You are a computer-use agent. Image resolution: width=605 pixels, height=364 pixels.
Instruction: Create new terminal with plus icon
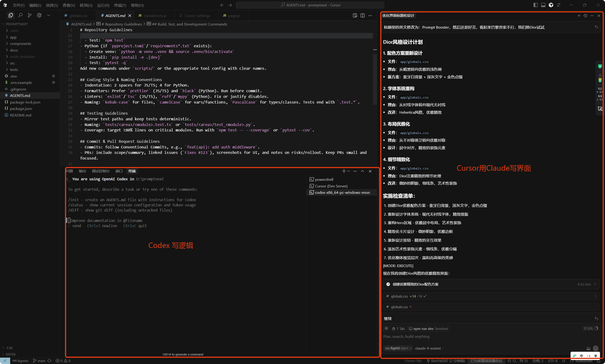click(x=344, y=171)
